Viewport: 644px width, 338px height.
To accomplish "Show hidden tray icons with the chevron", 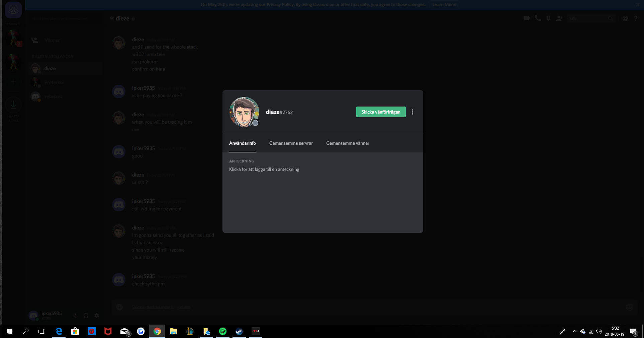I will click(x=574, y=331).
